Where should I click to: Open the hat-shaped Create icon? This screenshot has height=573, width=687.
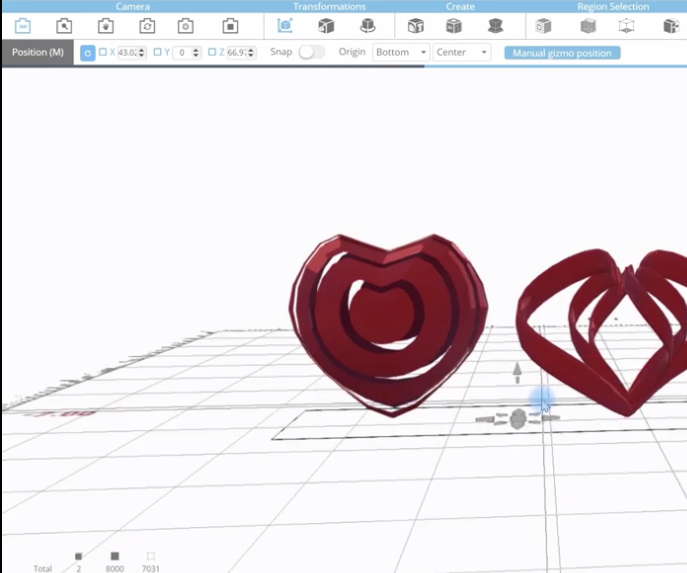coord(495,26)
